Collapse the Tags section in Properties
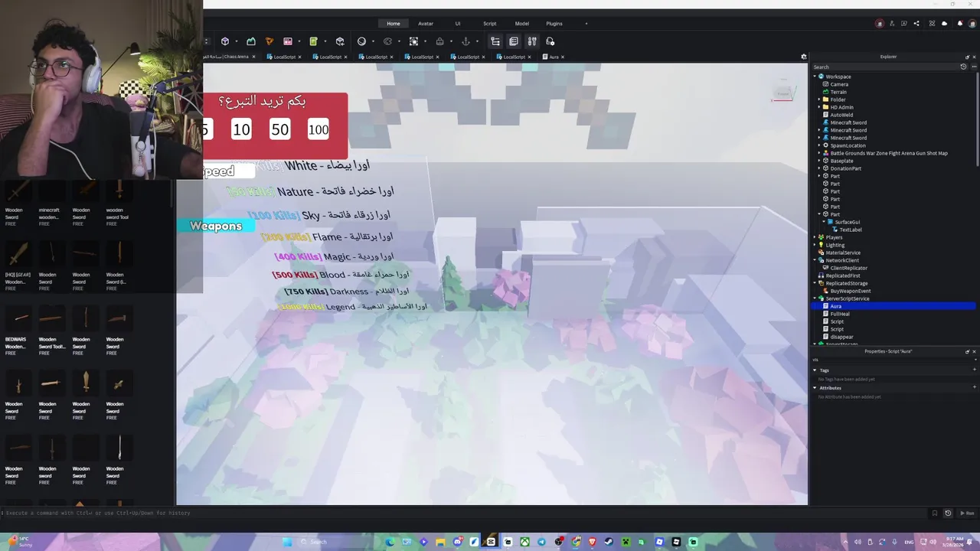This screenshot has width=980, height=551. tap(815, 370)
